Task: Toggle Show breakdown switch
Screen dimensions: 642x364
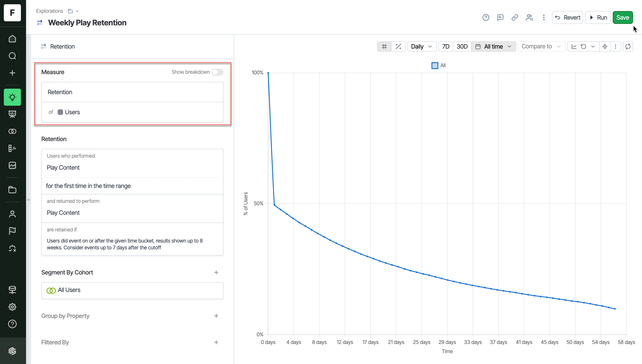Action: point(217,72)
